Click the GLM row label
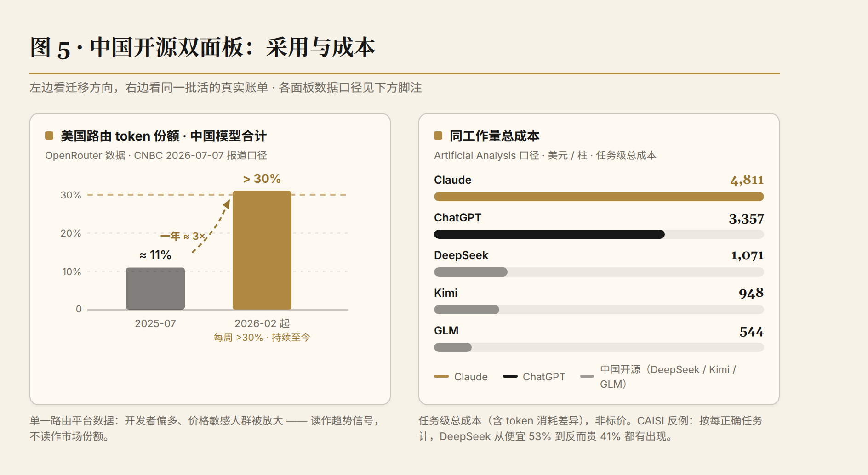 pyautogui.click(x=446, y=330)
